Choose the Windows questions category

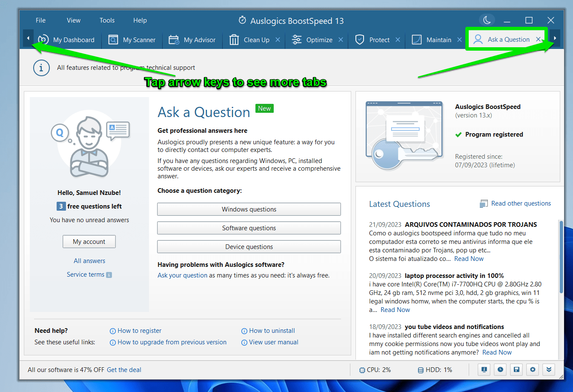pyautogui.click(x=249, y=209)
